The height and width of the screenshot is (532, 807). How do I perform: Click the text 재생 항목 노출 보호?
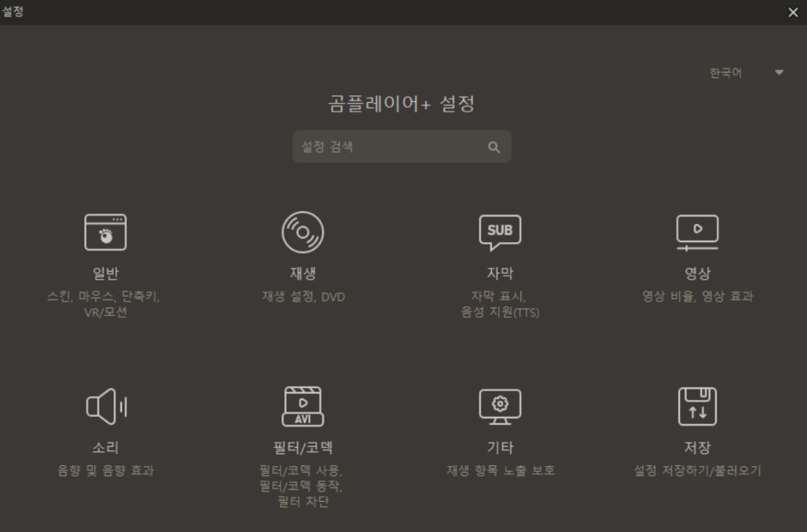500,471
